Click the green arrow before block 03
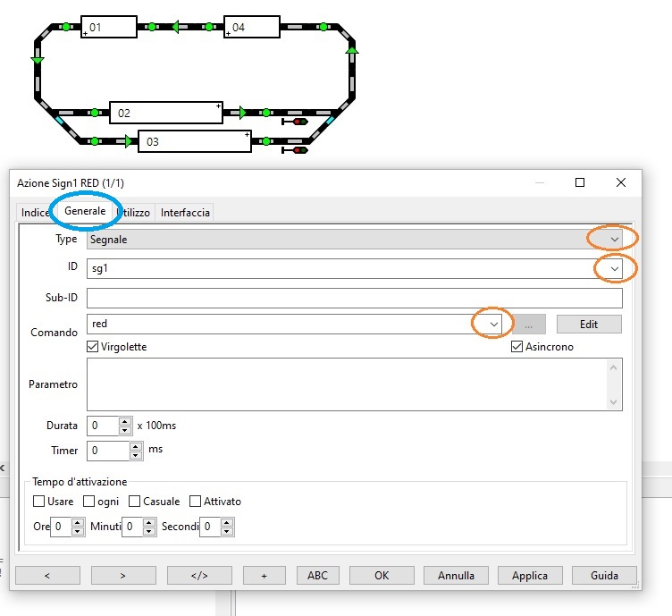The image size is (672, 616). point(130,140)
